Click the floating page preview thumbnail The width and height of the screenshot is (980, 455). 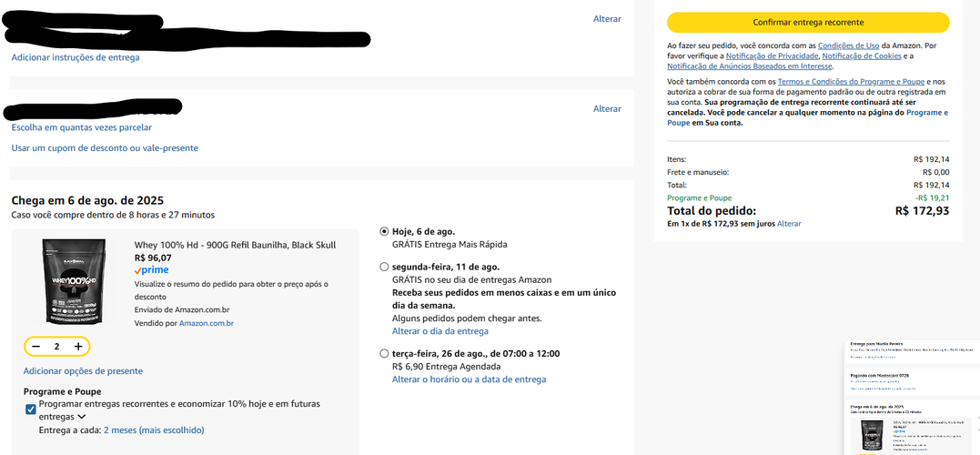(x=912, y=398)
